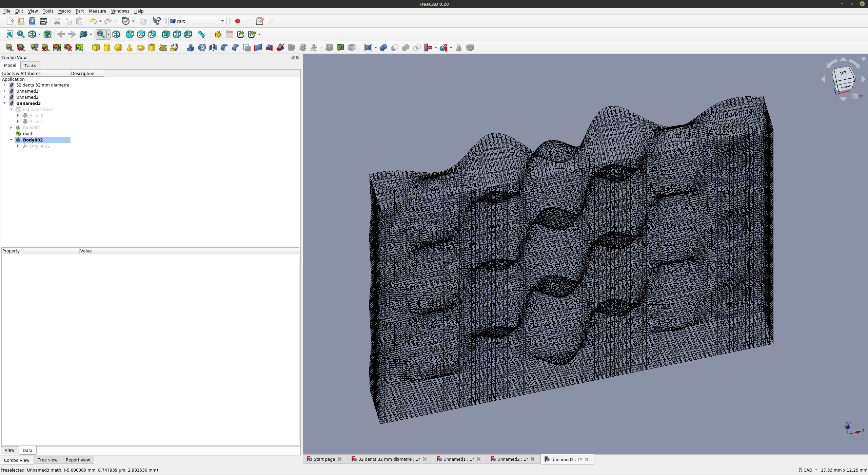Switch to the Report view tab

(78, 460)
